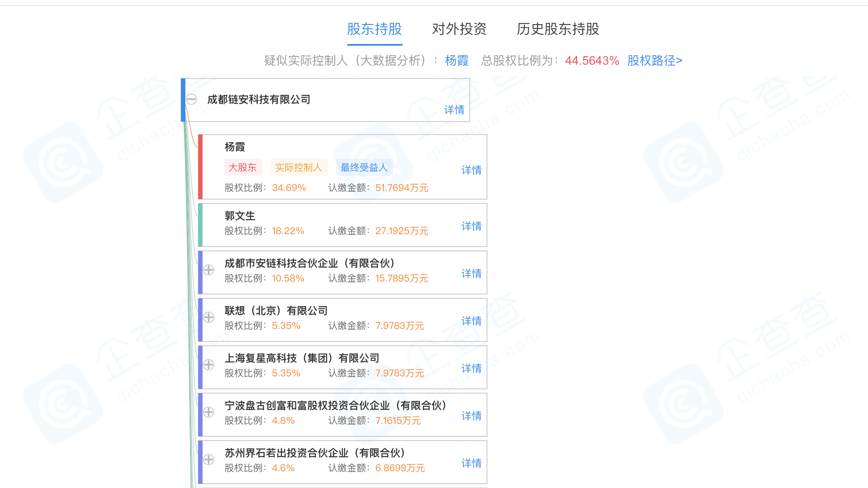This screenshot has height=488, width=868.
Task: Select the company name 成都链安科技有限公司
Action: click(259, 100)
